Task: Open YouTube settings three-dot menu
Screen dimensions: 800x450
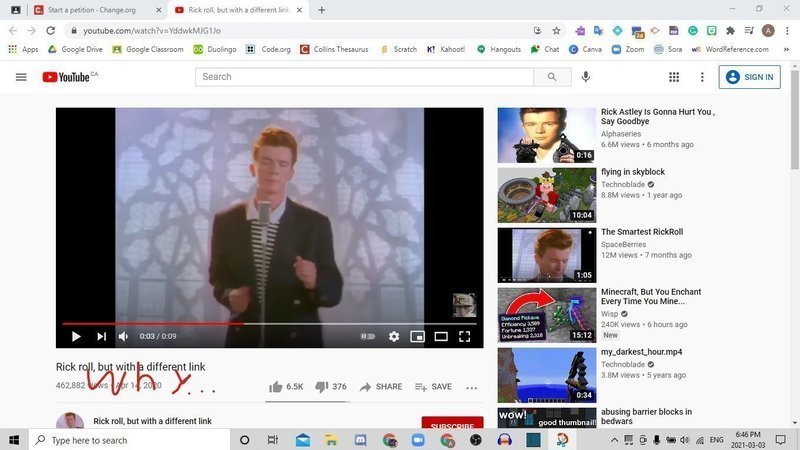Action: [x=702, y=77]
